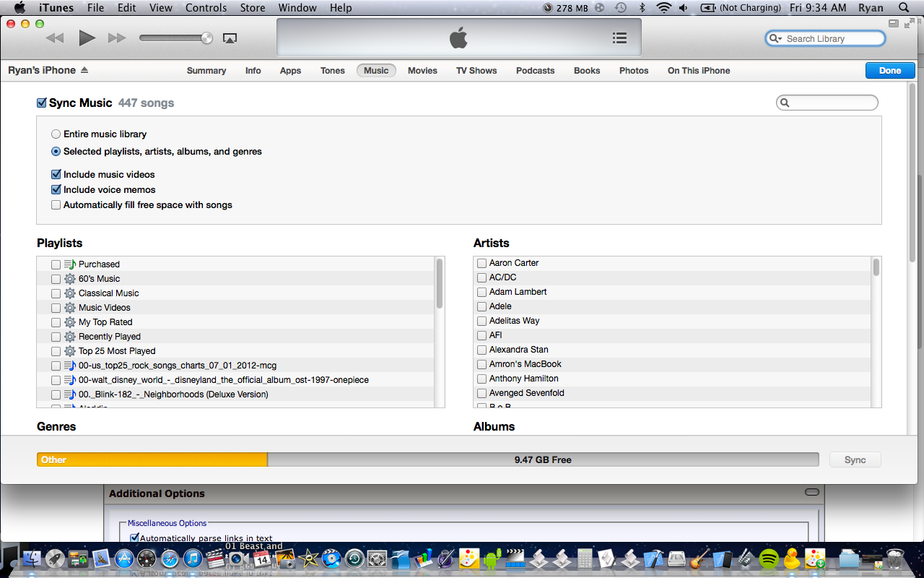Open the Controls menu
924x578 pixels.
click(206, 8)
